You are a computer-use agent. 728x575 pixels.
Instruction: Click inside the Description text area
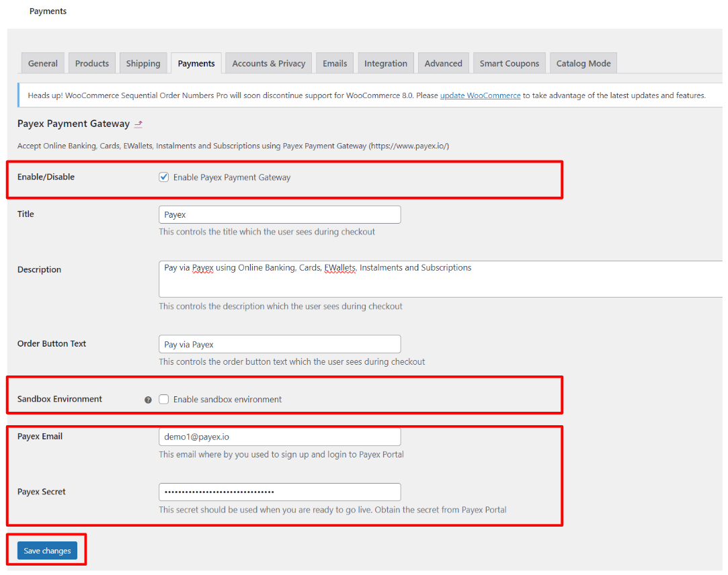[440, 279]
